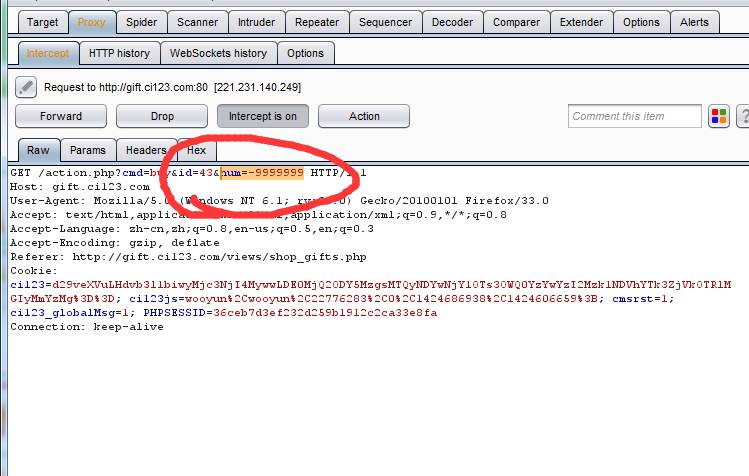
Task: Switch to the Intruder tab
Action: tap(257, 22)
